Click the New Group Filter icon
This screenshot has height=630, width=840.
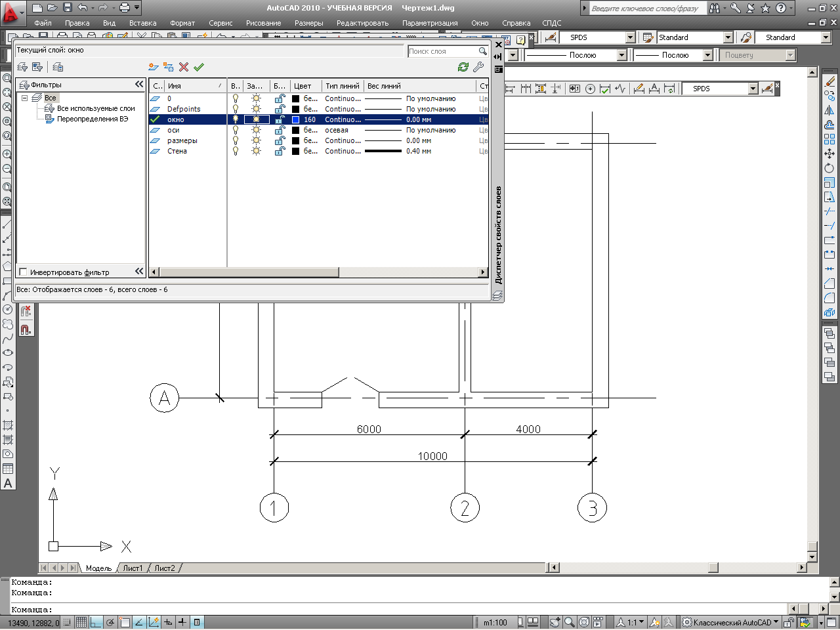point(37,67)
